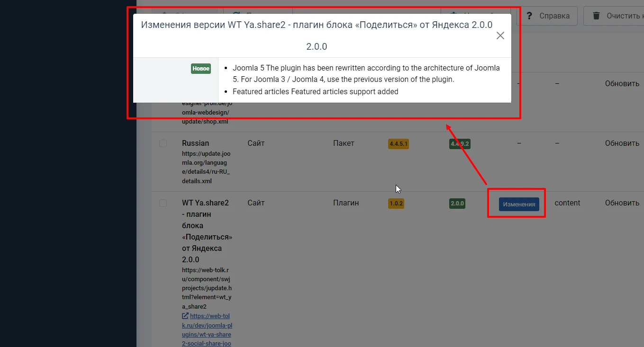Image resolution: width=644 pixels, height=347 pixels.
Task: Click the trash icon on Очистить кэш
Action: click(x=597, y=16)
